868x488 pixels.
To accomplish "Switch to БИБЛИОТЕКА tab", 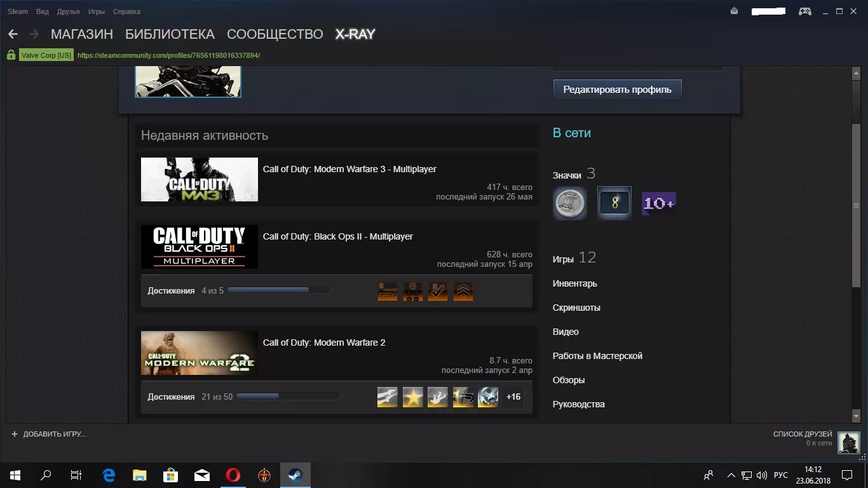I will click(170, 34).
